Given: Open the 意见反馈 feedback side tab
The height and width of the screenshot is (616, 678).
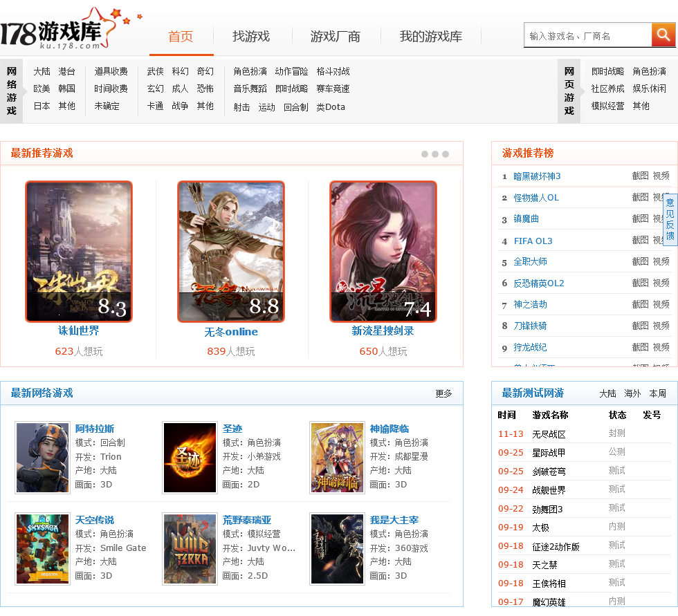Looking at the screenshot, I should coord(670,219).
